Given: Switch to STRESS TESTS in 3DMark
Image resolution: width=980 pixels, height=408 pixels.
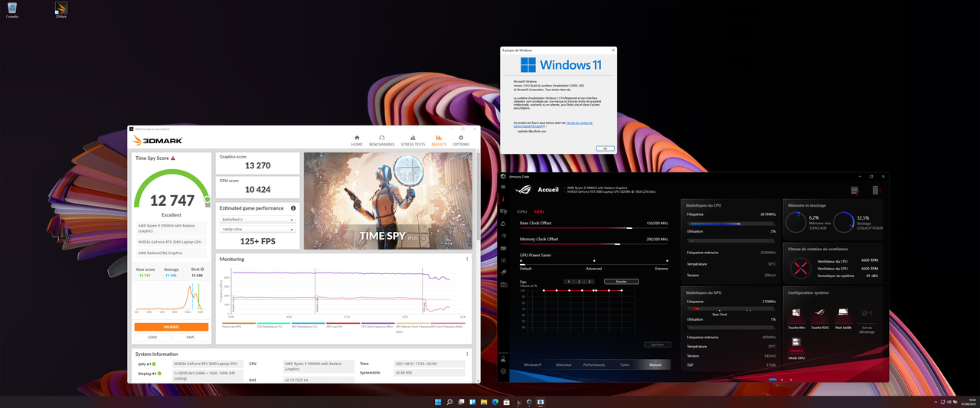Looking at the screenshot, I should [413, 141].
